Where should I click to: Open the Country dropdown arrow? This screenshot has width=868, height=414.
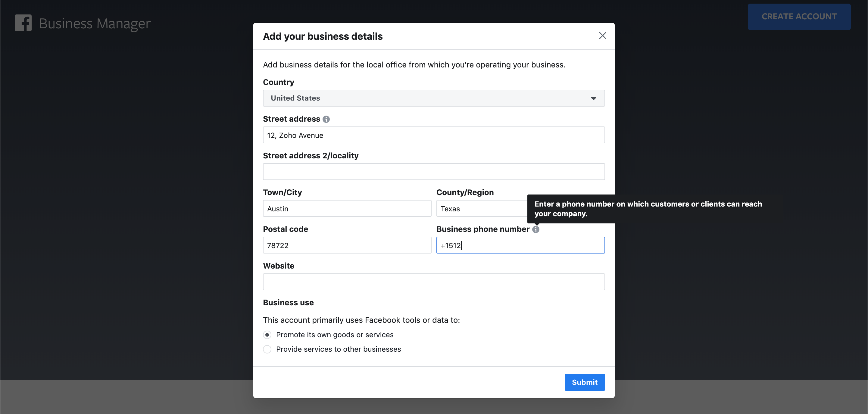pos(593,98)
